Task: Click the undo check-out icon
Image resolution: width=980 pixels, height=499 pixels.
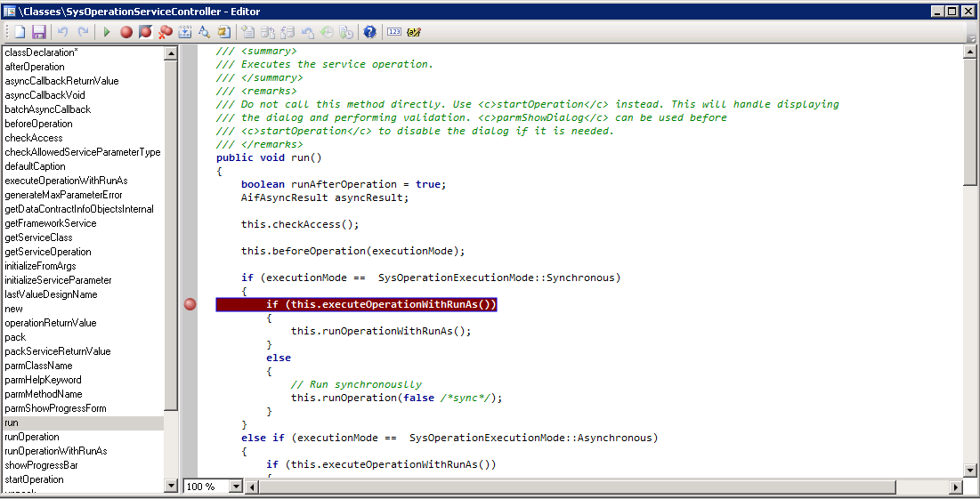Action: click(x=307, y=32)
